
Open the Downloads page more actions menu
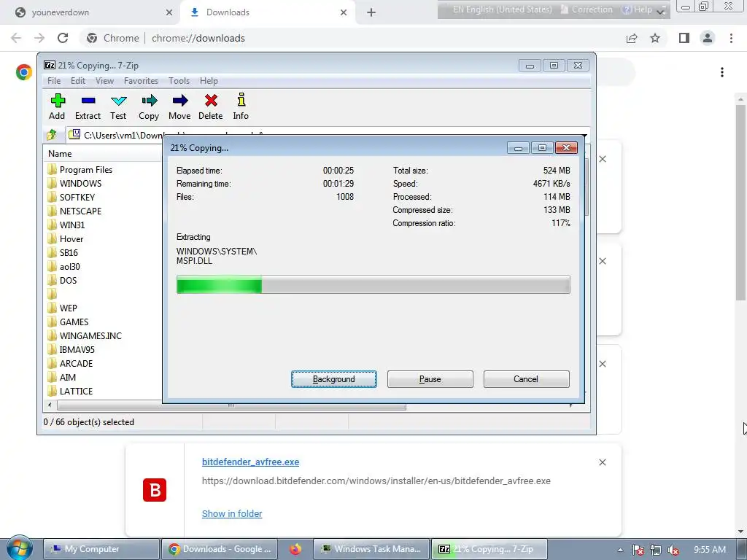click(x=722, y=72)
